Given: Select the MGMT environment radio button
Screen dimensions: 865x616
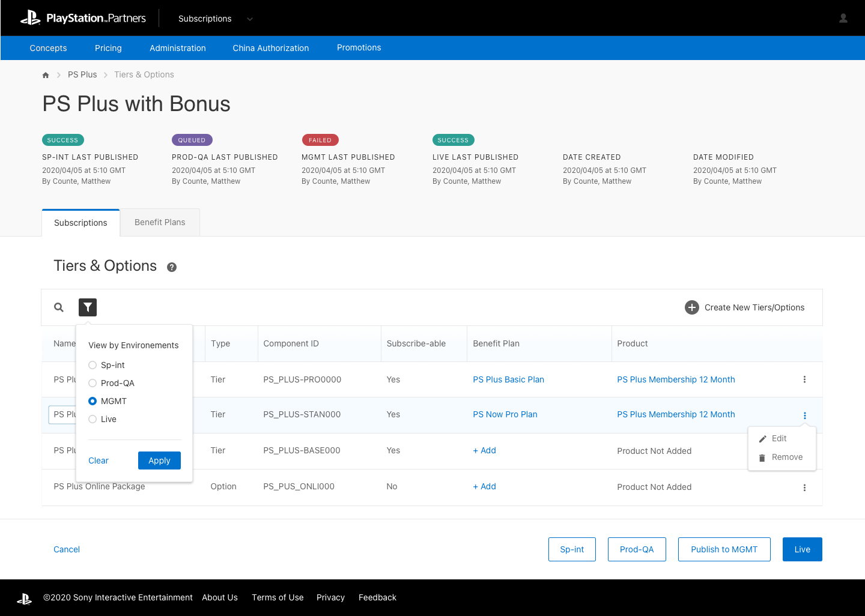Looking at the screenshot, I should pyautogui.click(x=93, y=401).
